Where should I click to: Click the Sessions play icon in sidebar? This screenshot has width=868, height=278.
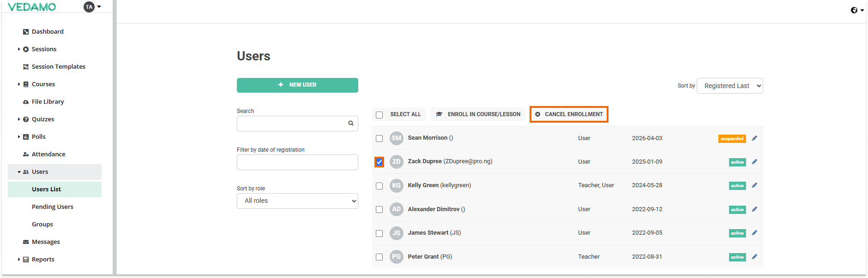pyautogui.click(x=26, y=49)
